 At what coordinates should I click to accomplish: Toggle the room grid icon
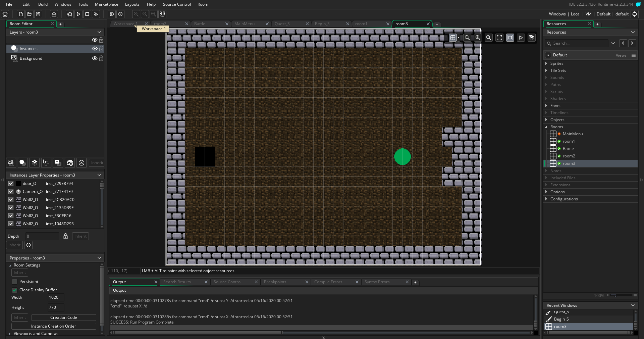tap(452, 38)
